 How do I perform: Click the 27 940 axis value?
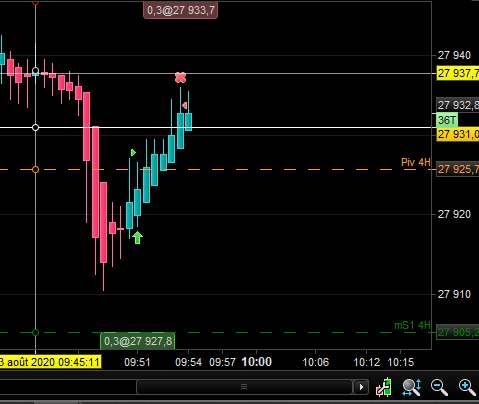[454, 55]
